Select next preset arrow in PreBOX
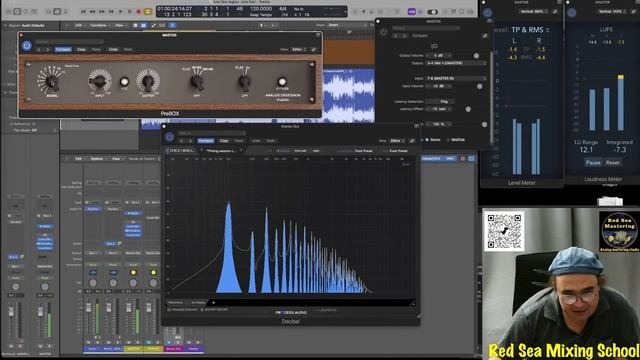 coord(48,49)
